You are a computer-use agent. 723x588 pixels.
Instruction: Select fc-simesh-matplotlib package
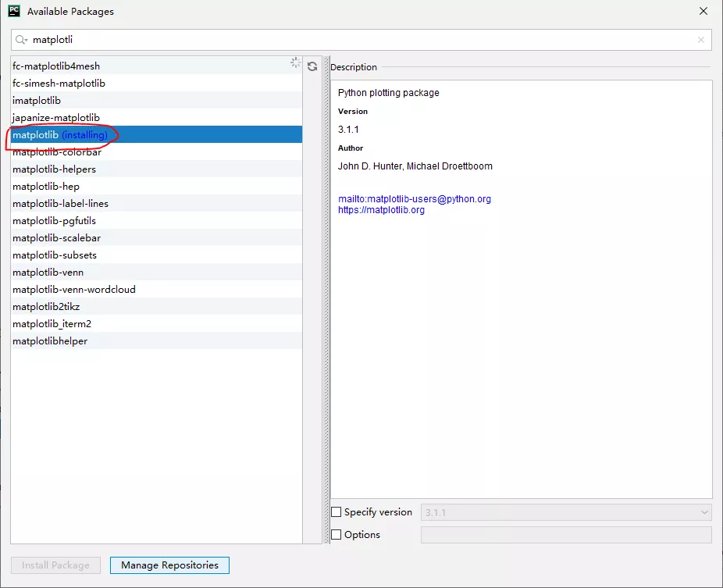(157, 83)
